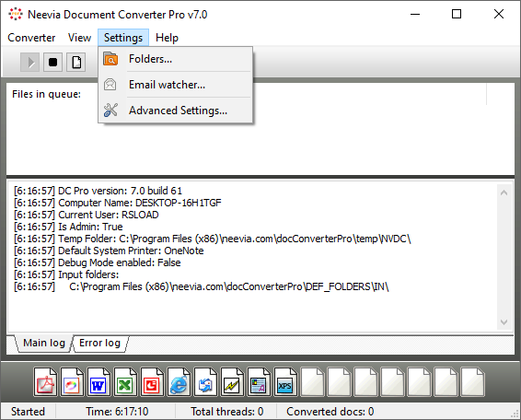Image resolution: width=521 pixels, height=420 pixels.
Task: Open the Folders... settings entry
Action: tap(176, 59)
